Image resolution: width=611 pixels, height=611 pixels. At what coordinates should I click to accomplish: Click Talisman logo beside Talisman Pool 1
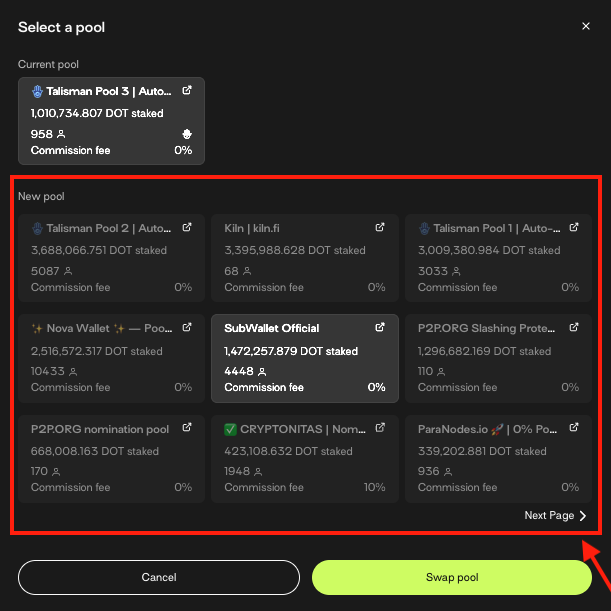click(424, 229)
